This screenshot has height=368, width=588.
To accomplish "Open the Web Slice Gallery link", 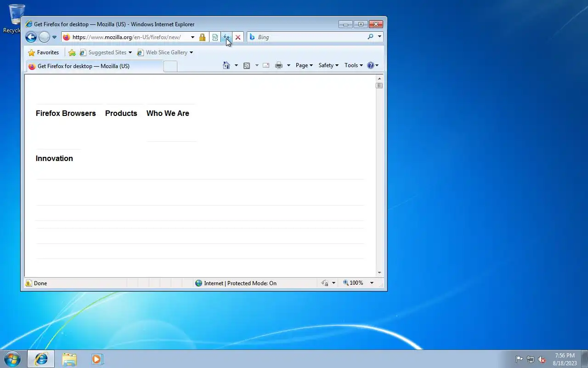I will (x=163, y=52).
